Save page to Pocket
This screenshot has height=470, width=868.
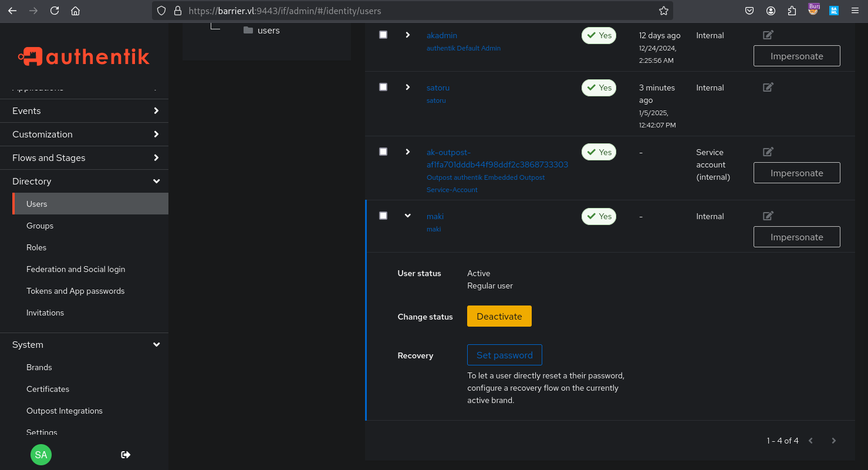click(749, 11)
